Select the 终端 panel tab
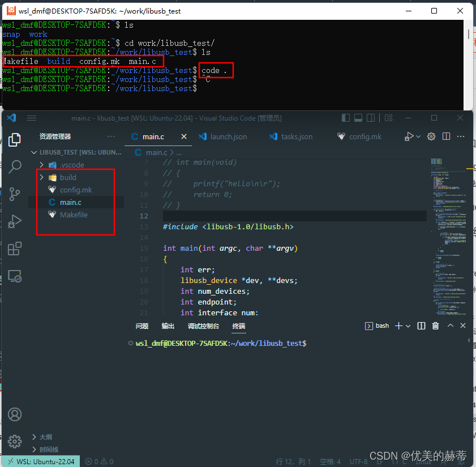Viewport: 476px width, 467px height. pos(239,326)
